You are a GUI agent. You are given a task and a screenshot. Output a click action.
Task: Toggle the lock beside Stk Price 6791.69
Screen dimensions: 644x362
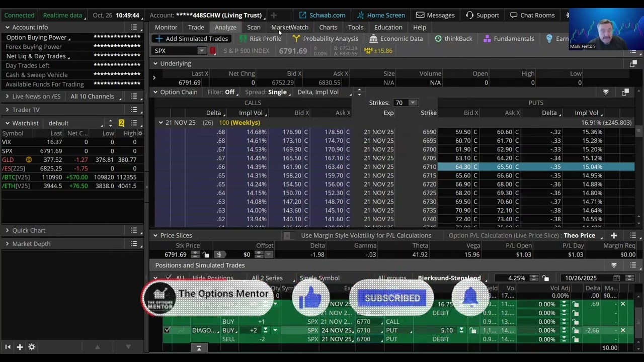tap(206, 255)
